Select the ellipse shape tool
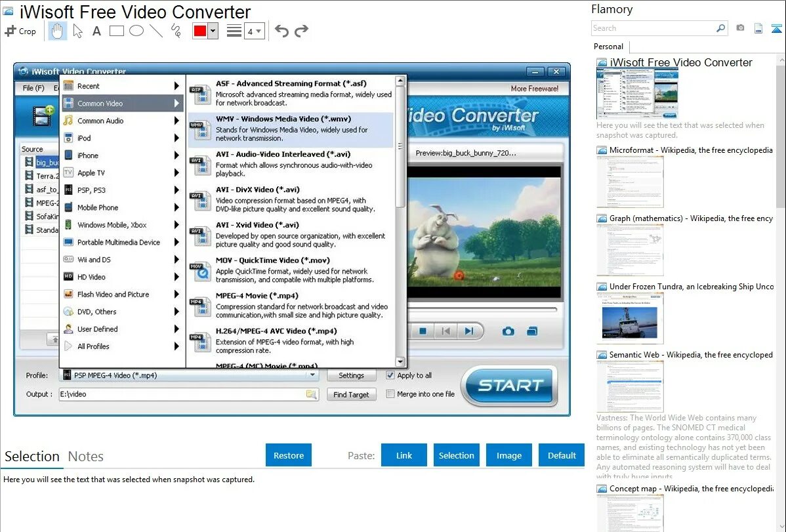The width and height of the screenshot is (786, 532). (x=136, y=31)
